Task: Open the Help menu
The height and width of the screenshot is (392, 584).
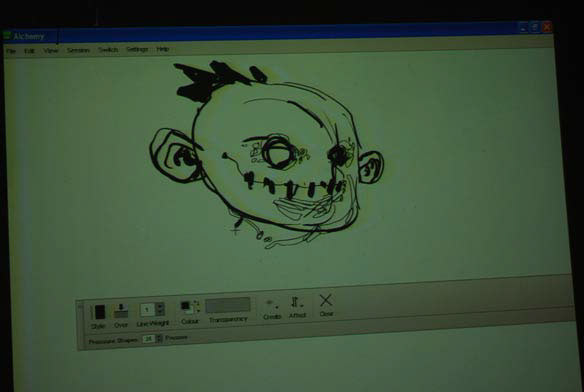Action: pyautogui.click(x=163, y=49)
